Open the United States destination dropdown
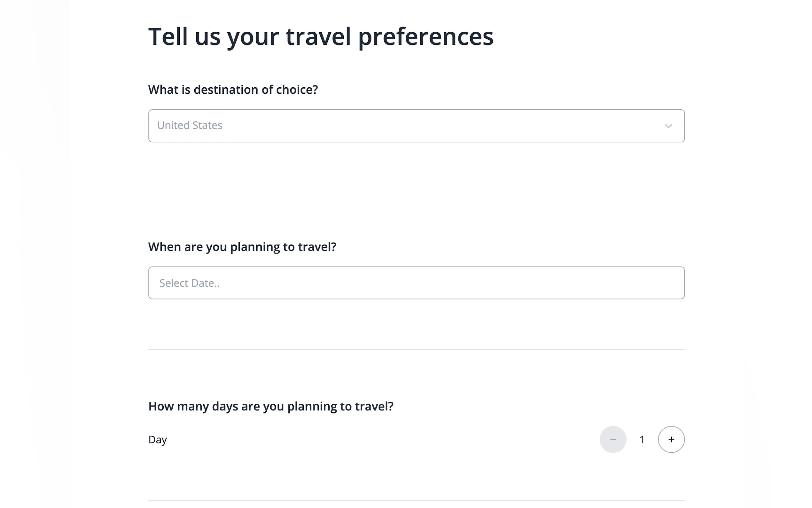This screenshot has height=508, width=812. coord(416,126)
